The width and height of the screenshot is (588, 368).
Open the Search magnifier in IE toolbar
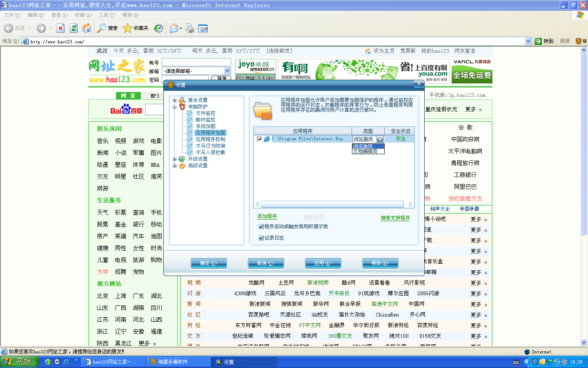(x=102, y=28)
